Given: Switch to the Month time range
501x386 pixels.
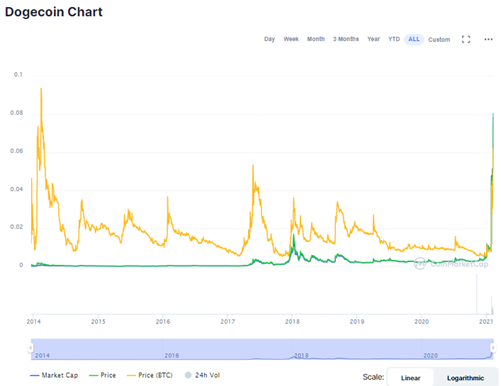Looking at the screenshot, I should [316, 39].
